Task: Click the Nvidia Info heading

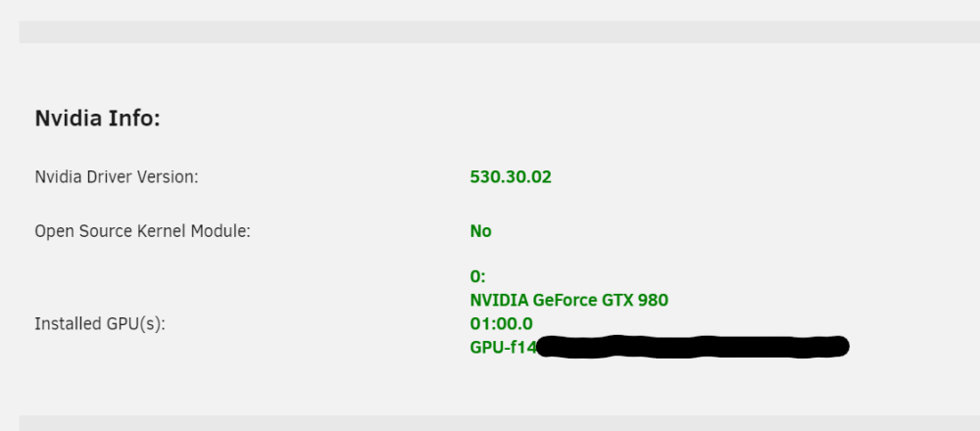Action: 97,119
